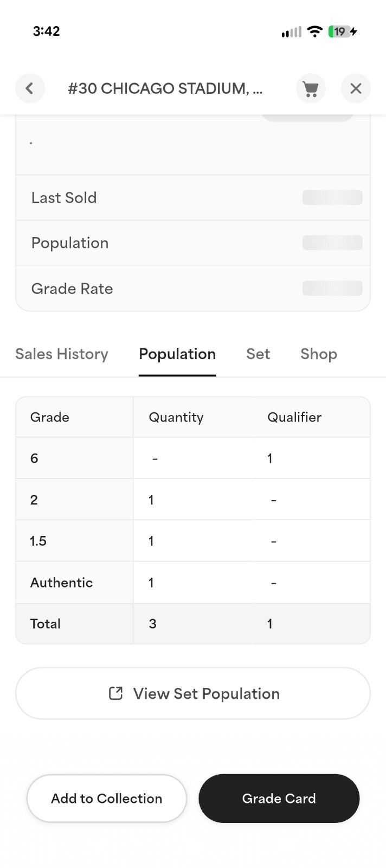Open the shopping cart icon
The width and height of the screenshot is (386, 868).
[x=311, y=88]
